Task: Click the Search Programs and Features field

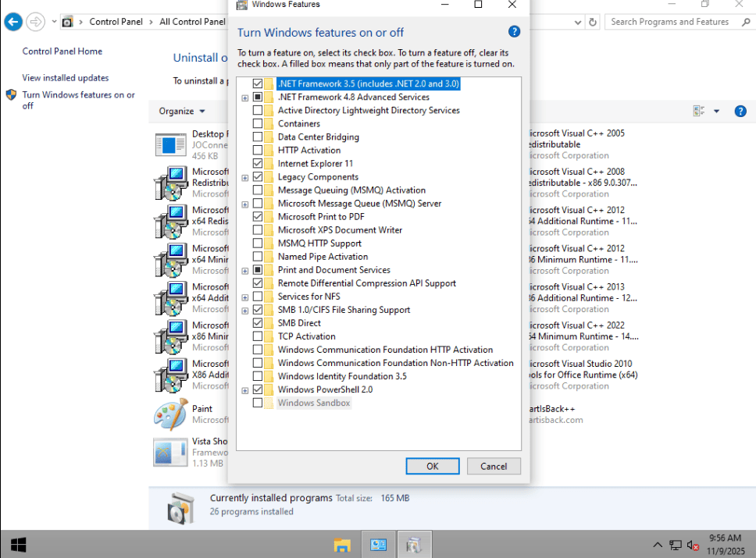Action: pos(669,22)
